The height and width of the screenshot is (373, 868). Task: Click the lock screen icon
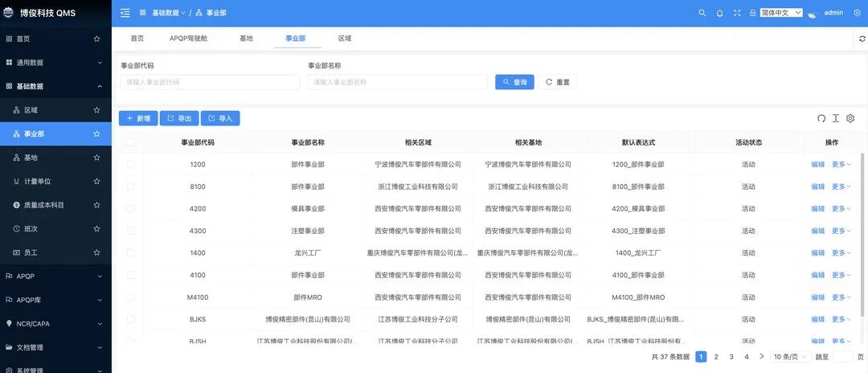(x=752, y=13)
